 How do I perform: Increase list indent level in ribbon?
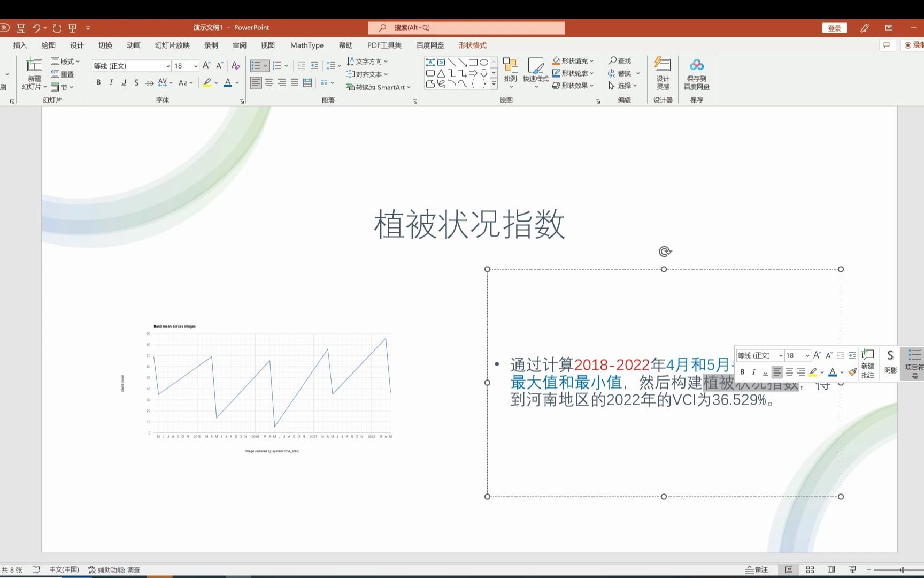point(314,65)
